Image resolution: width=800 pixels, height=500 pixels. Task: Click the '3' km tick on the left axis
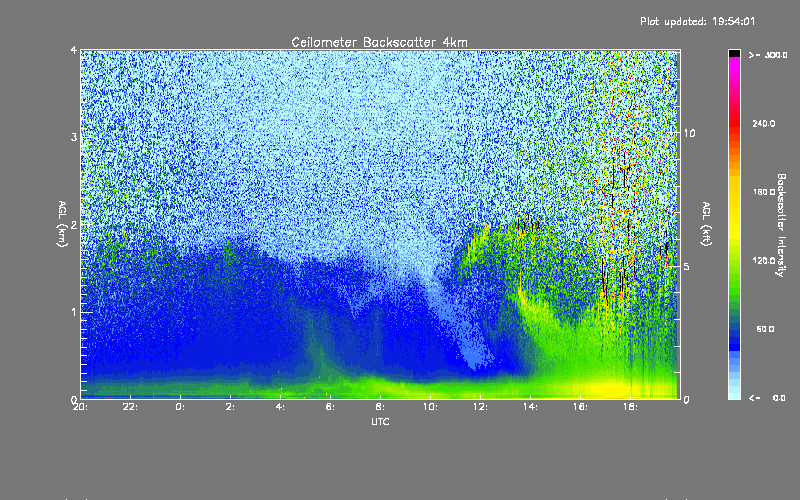click(74, 137)
